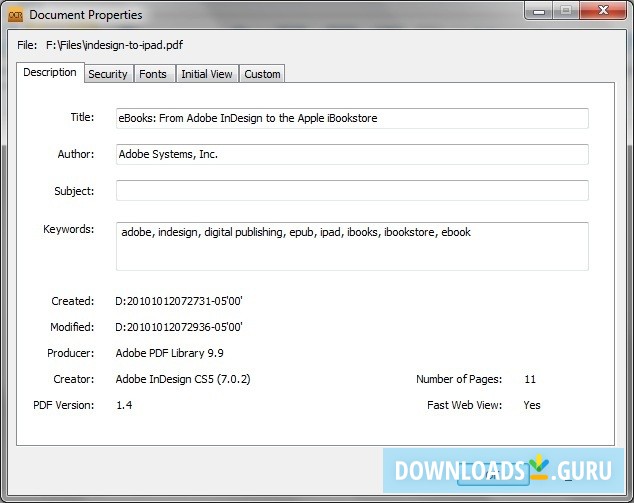Select the Fast Web View value Yes
Image resolution: width=634 pixels, height=503 pixels.
coord(532,405)
